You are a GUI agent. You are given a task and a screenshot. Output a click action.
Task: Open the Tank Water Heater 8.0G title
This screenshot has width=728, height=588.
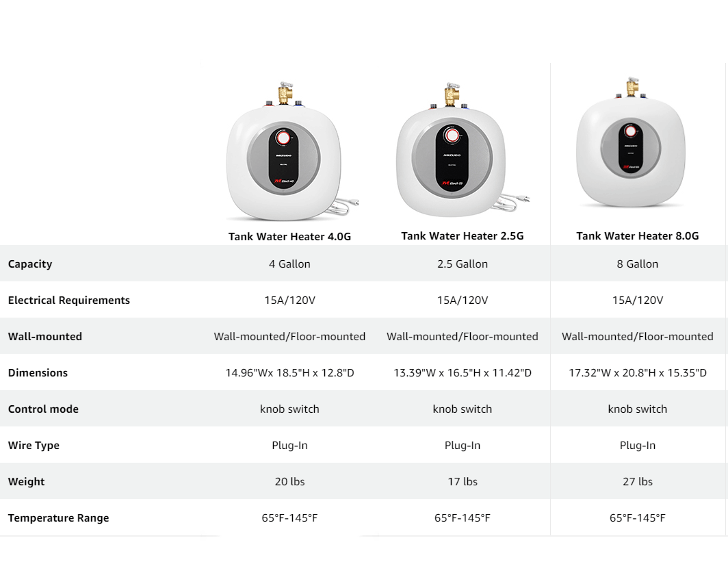[638, 236]
